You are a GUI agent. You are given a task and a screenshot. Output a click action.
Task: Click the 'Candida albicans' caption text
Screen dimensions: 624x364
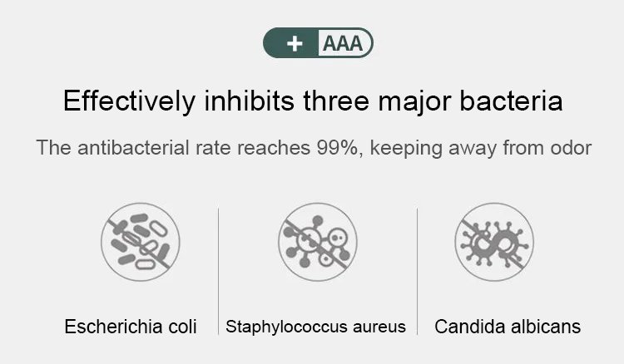pos(508,326)
